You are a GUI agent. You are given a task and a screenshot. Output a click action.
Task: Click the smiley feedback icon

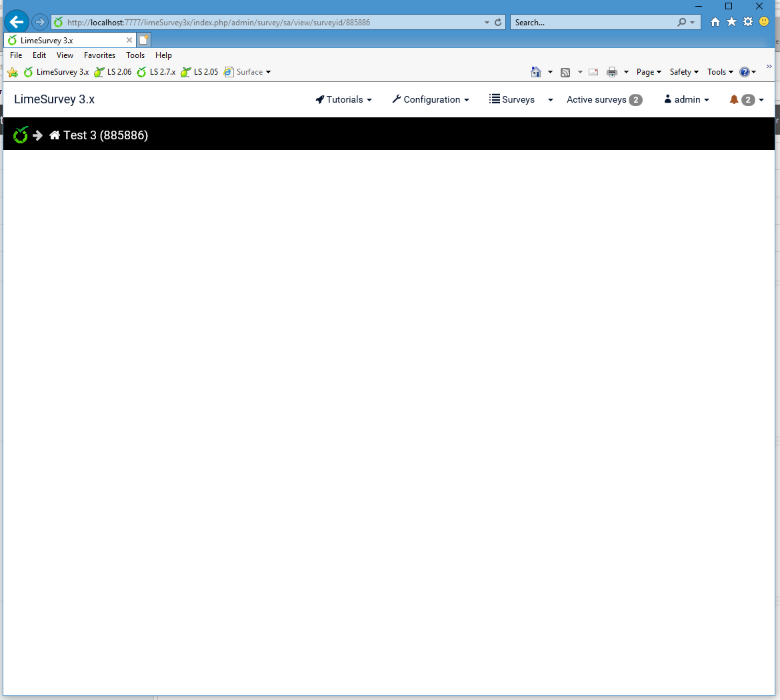764,21
